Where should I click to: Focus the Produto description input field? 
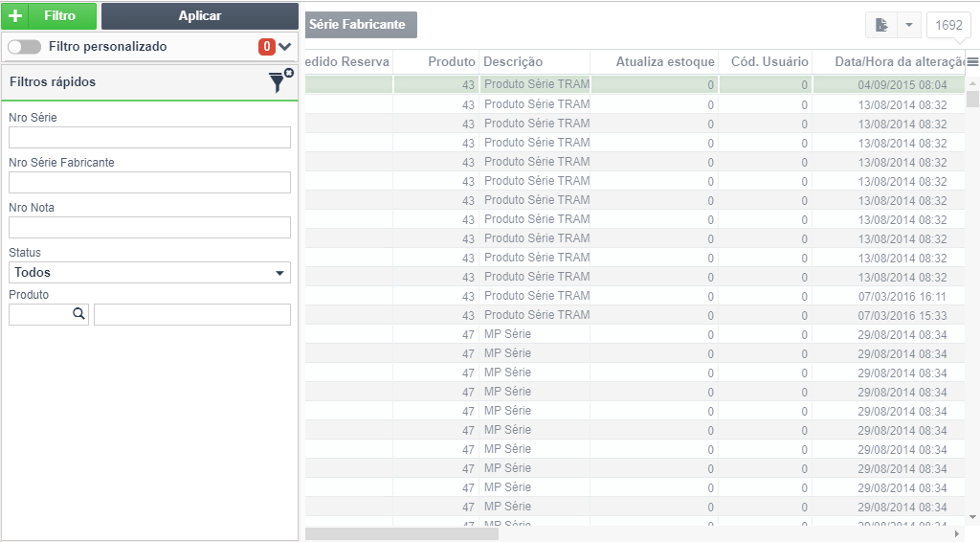click(x=191, y=314)
